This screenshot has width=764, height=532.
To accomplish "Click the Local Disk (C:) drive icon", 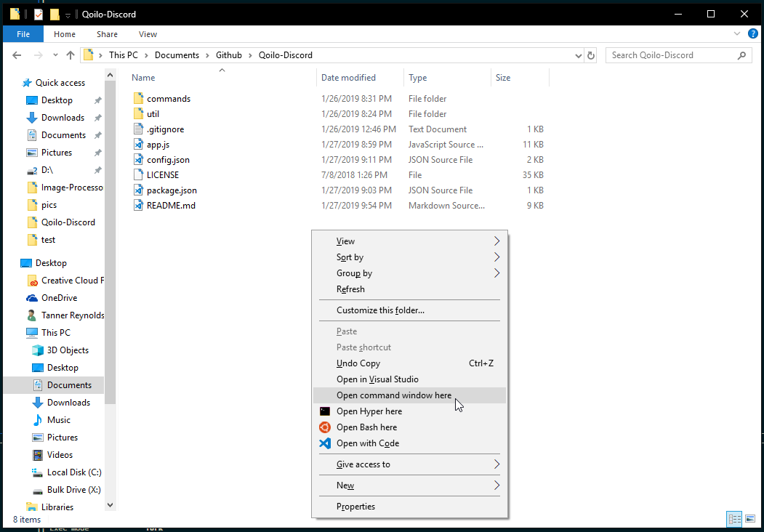I will click(x=38, y=472).
